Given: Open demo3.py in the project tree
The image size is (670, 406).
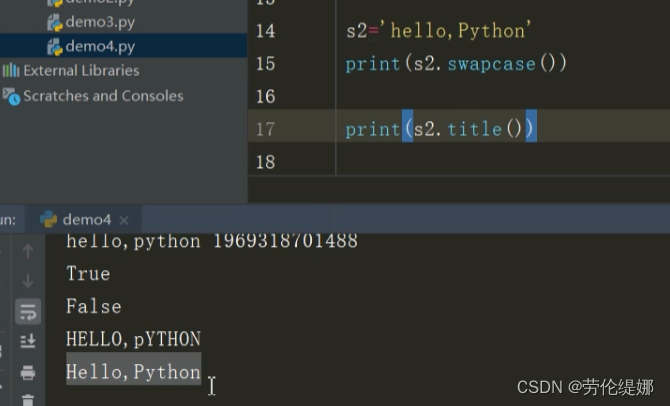Looking at the screenshot, I should tap(100, 22).
